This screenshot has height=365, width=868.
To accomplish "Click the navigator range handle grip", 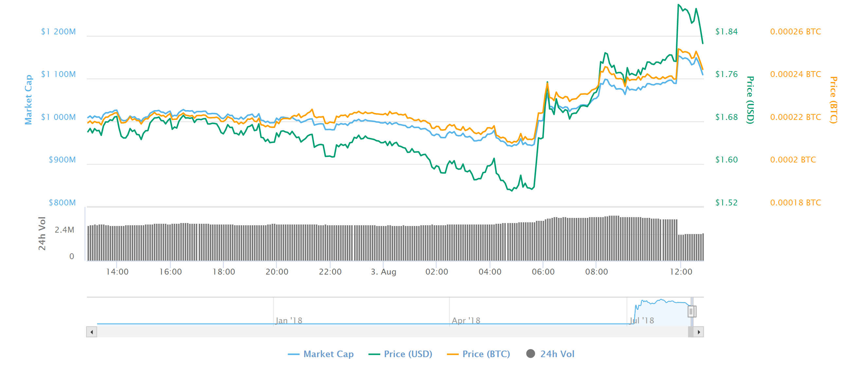I will tap(692, 311).
